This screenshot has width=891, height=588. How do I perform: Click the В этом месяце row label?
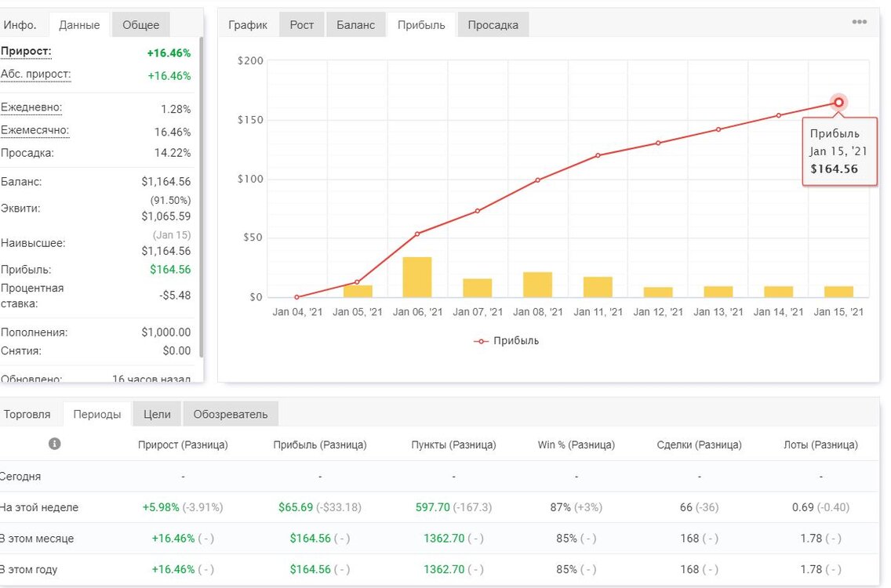(36, 539)
